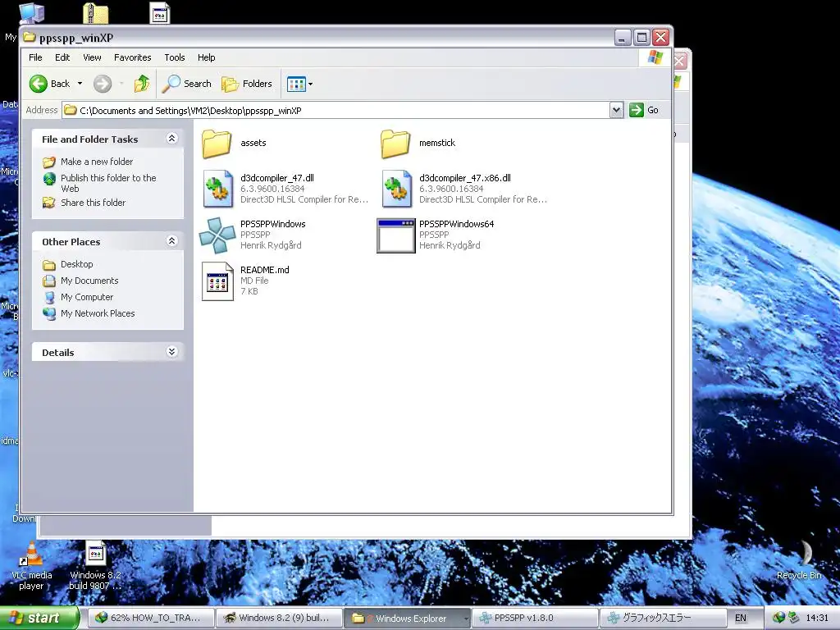Click the My Network Places icon

[x=49, y=313]
